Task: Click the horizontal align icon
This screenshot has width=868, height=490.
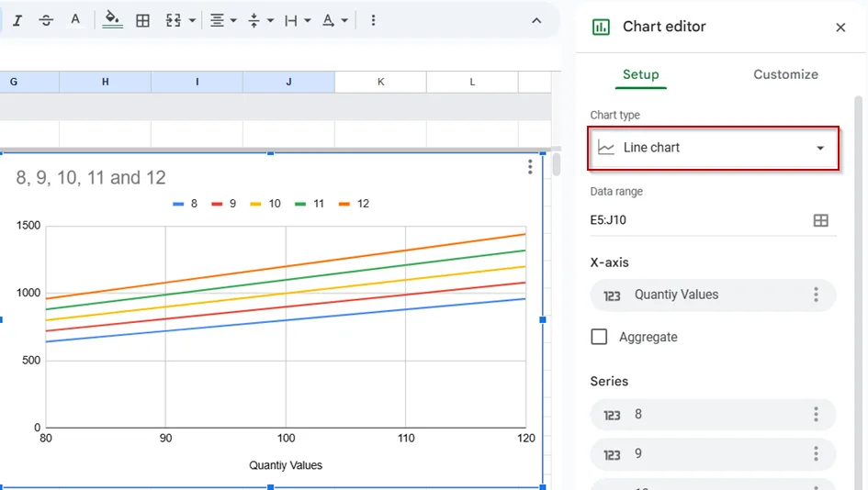Action: point(217,20)
